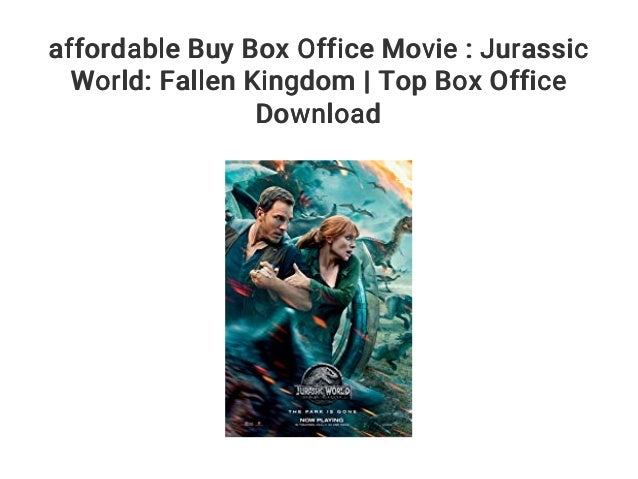Click the word 'affordable' in the heading
The height and width of the screenshot is (479, 638).
[114, 49]
